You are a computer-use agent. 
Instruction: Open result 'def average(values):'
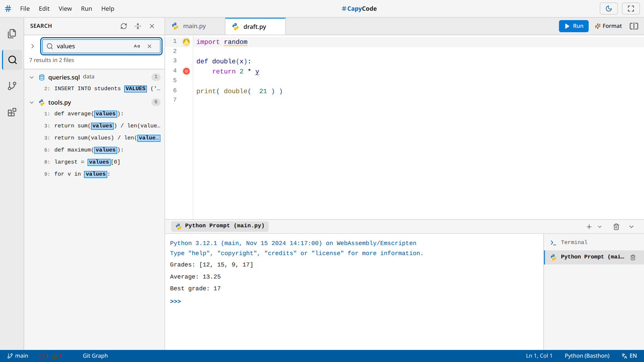coord(94,114)
